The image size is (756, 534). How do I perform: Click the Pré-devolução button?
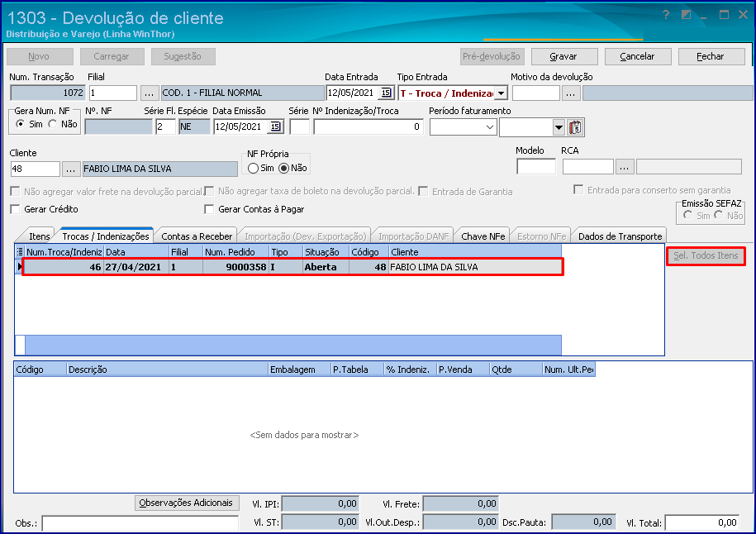tap(492, 56)
